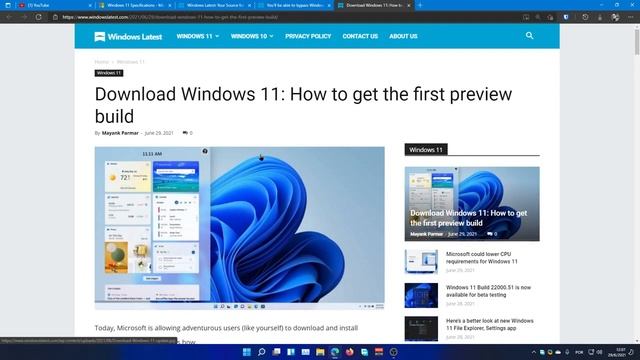640x360 pixels.
Task: Click the thumbnail for the CPU requirements article
Action: (x=421, y=261)
